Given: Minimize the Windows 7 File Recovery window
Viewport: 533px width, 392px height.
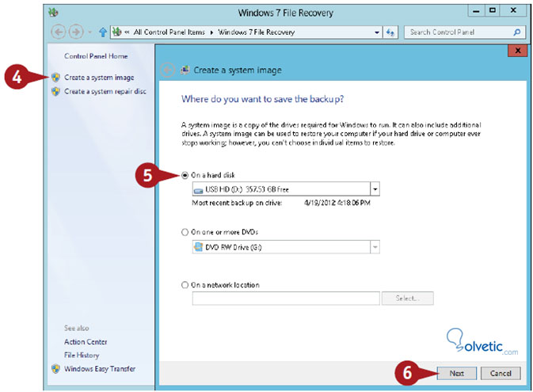Looking at the screenshot, I should [x=476, y=11].
